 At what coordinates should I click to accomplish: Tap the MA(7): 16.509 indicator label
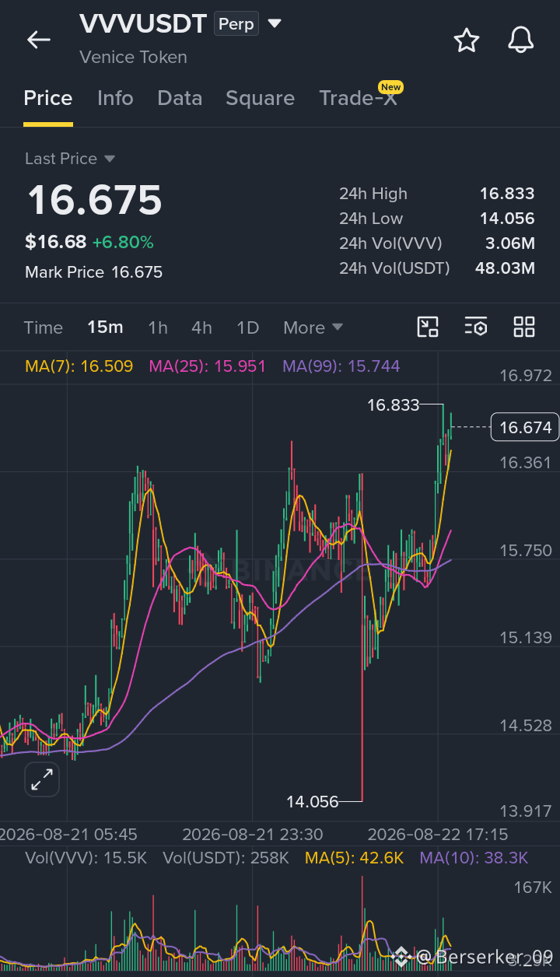tap(79, 366)
